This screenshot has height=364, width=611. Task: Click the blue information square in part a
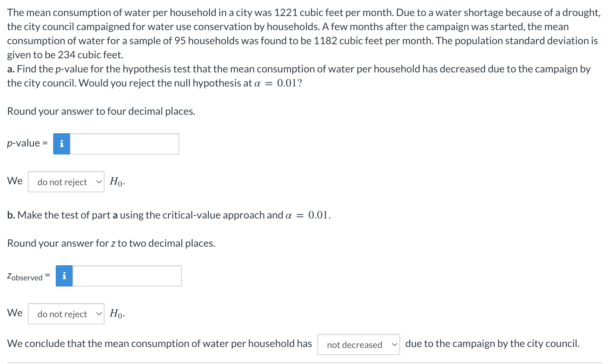click(62, 144)
